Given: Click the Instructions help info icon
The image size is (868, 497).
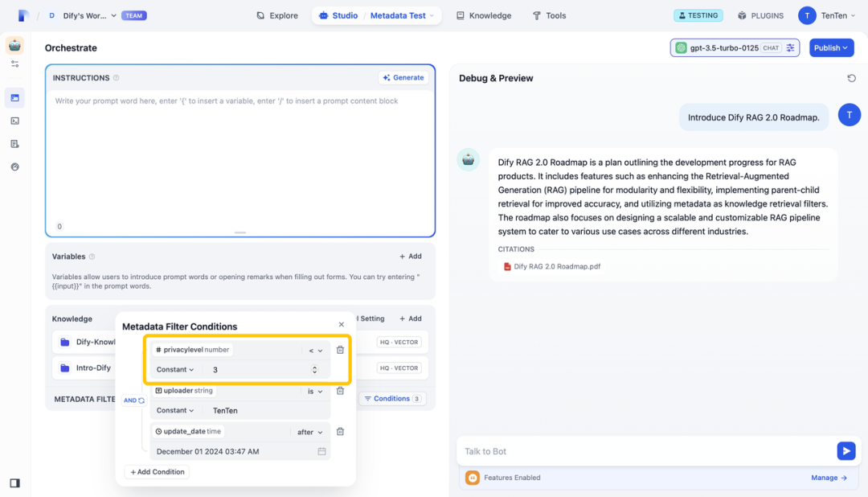Looking at the screenshot, I should 117,78.
